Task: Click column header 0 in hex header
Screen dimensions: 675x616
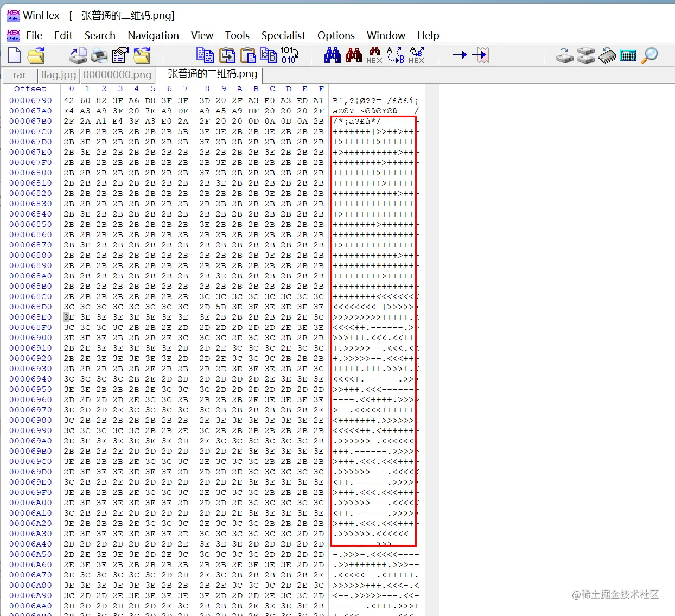Action: pyautogui.click(x=72, y=89)
